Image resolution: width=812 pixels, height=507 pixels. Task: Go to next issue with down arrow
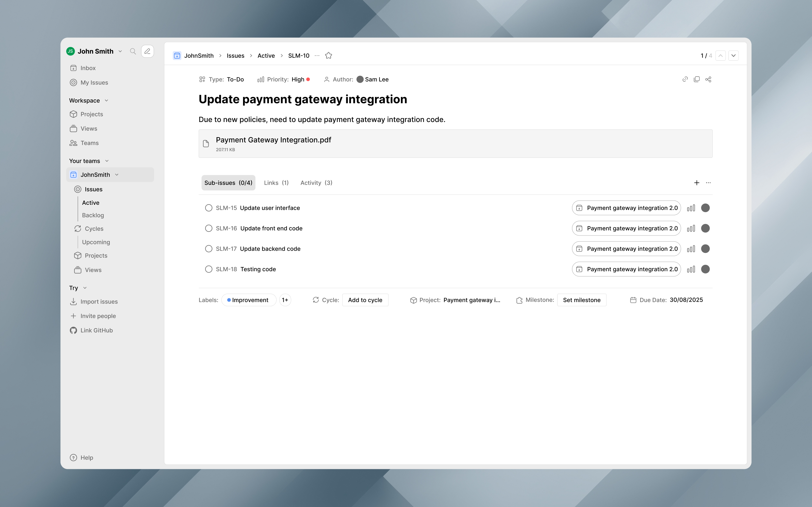coord(734,56)
